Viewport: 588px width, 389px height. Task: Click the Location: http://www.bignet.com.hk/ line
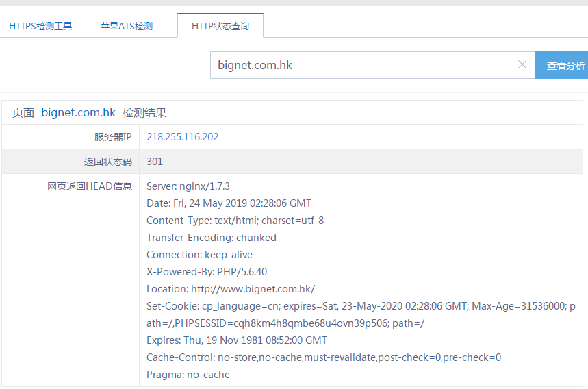(231, 289)
